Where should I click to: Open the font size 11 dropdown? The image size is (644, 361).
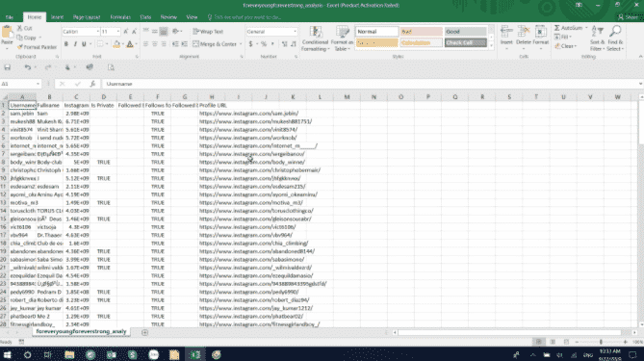[x=117, y=32]
